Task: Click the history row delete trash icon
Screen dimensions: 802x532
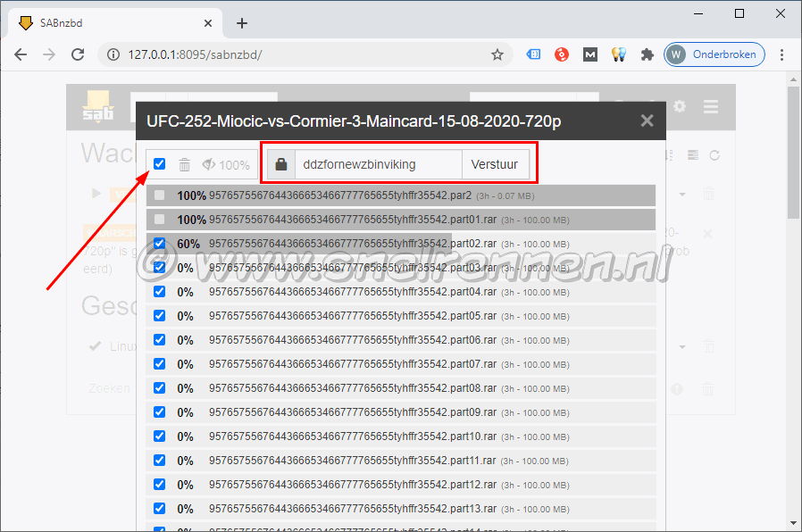Action: 708,346
